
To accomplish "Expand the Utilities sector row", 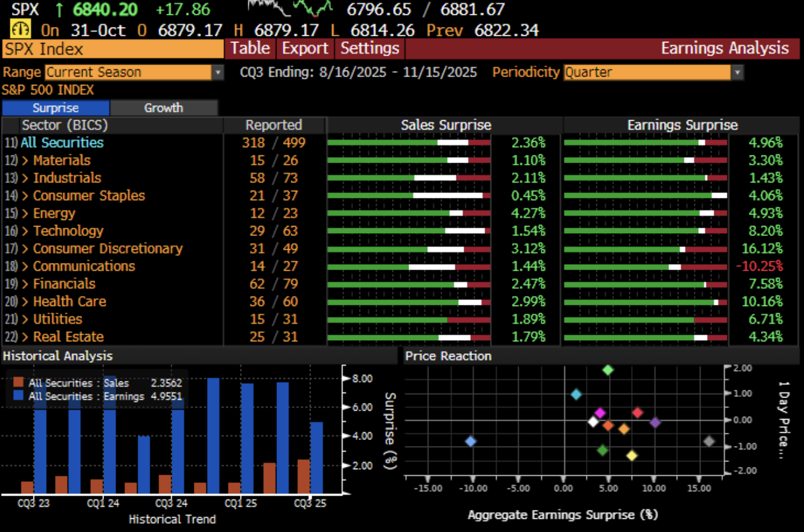I will (x=25, y=319).
